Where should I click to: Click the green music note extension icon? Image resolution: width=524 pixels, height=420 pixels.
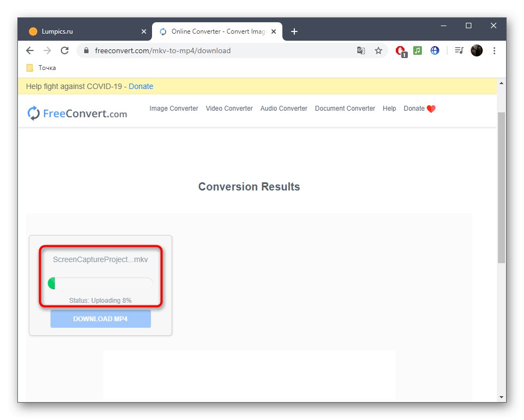(x=418, y=50)
